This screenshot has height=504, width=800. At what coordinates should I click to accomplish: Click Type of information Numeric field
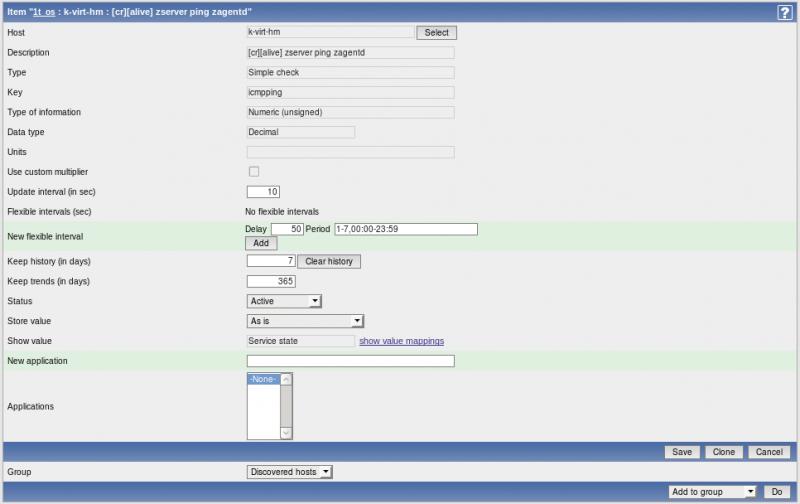click(x=351, y=112)
